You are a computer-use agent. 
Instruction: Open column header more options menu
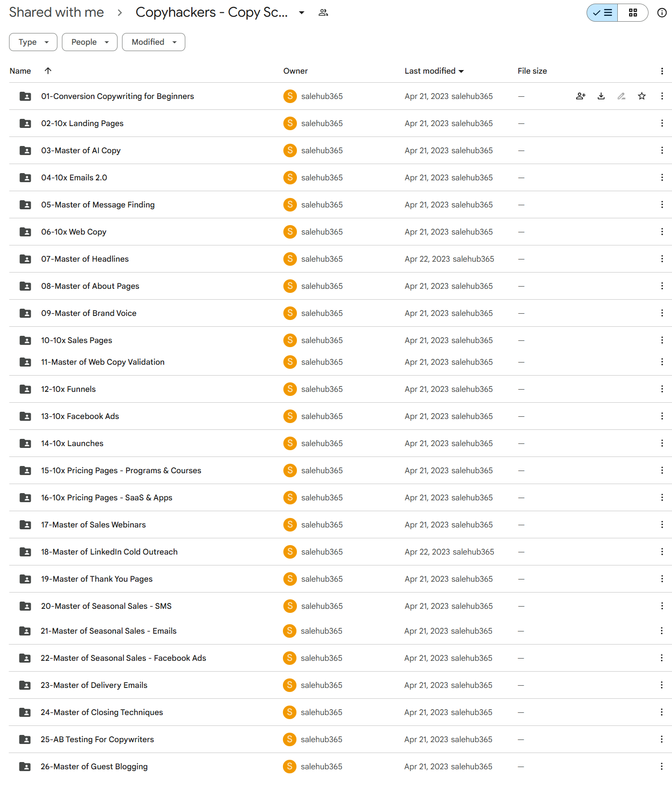click(x=662, y=71)
